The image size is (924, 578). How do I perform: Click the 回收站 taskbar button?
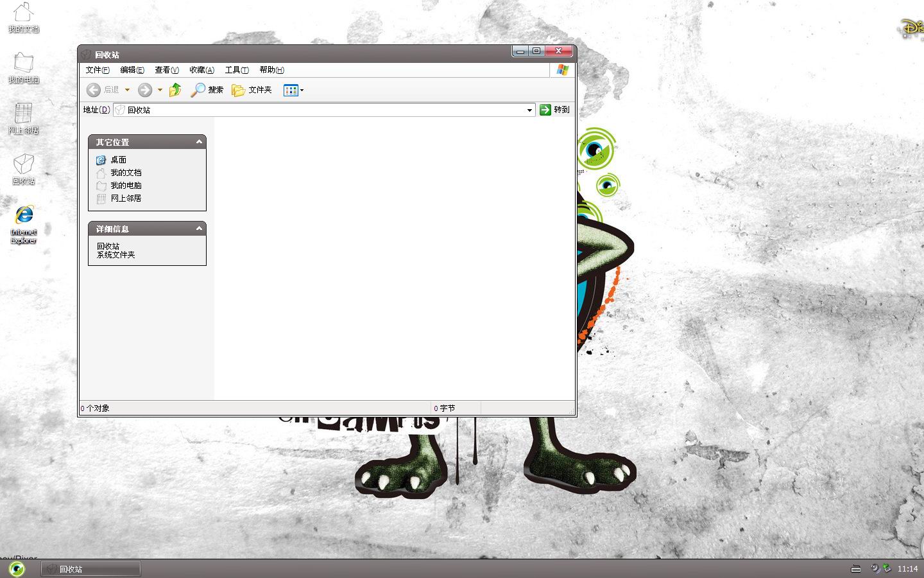[91, 569]
